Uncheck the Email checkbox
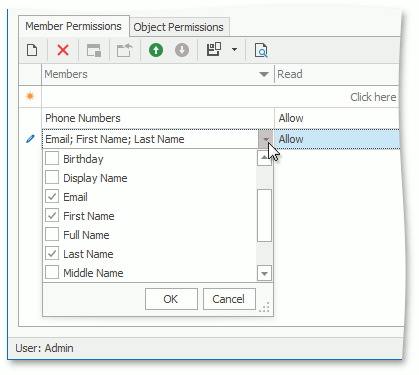Image resolution: width=419 pixels, height=375 pixels. tap(52, 196)
